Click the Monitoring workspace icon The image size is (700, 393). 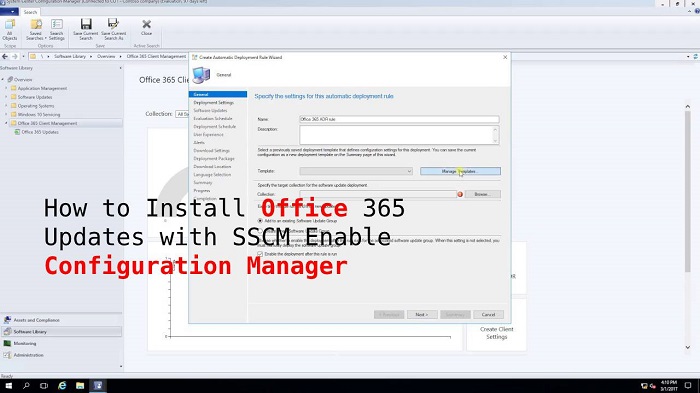[x=7, y=343]
